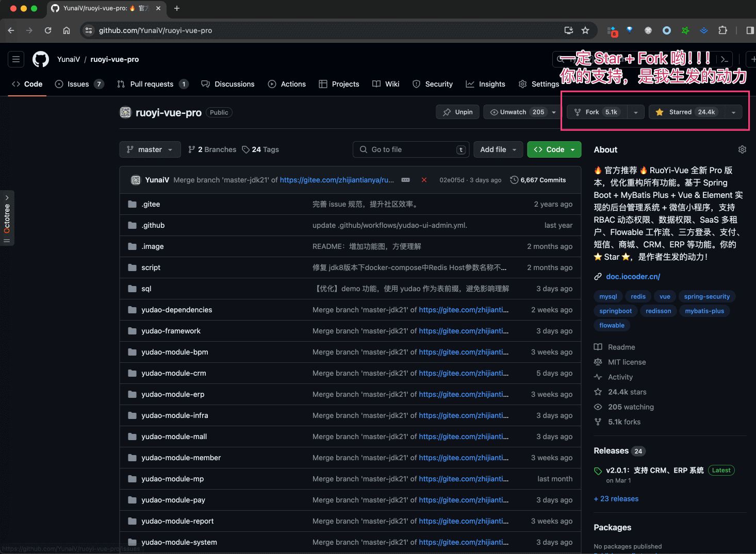Expand the commit message ellipsis icon
The height and width of the screenshot is (554, 756).
[x=406, y=180]
